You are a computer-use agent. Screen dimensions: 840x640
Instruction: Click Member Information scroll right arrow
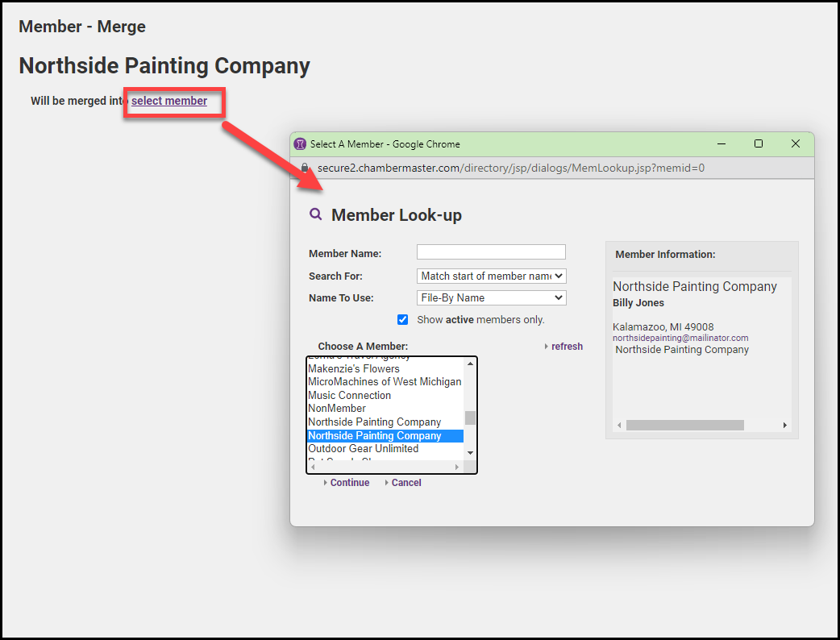[785, 426]
